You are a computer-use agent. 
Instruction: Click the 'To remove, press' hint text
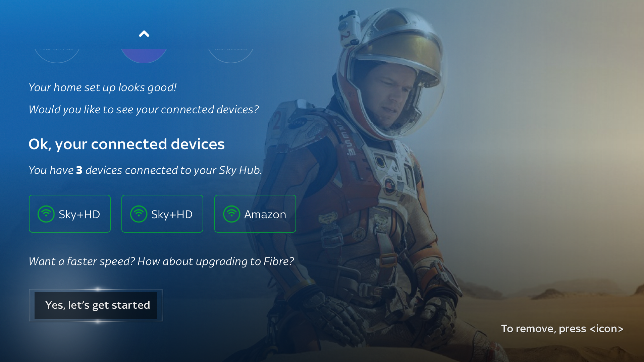pyautogui.click(x=543, y=329)
